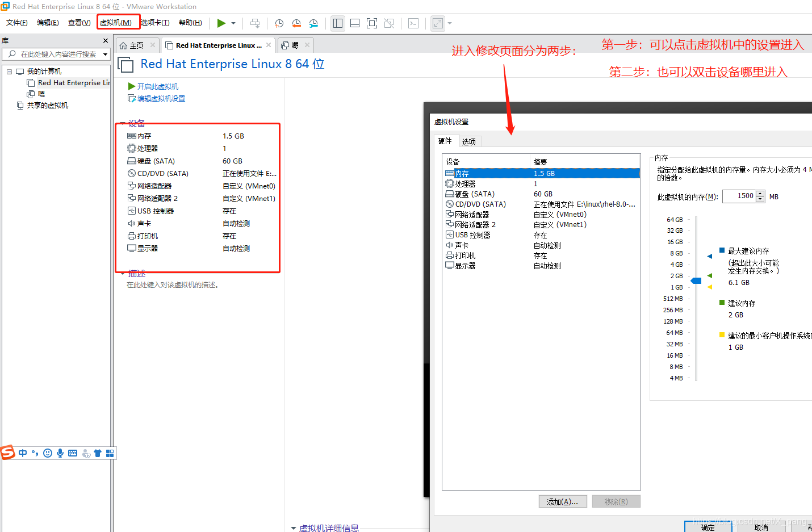Open the stretch display dropdown arrow
Screen dimensions: 812x532
[x=450, y=23]
